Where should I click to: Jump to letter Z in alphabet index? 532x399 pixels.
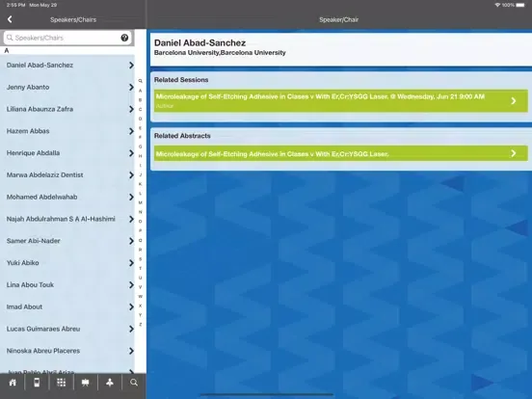click(x=140, y=325)
